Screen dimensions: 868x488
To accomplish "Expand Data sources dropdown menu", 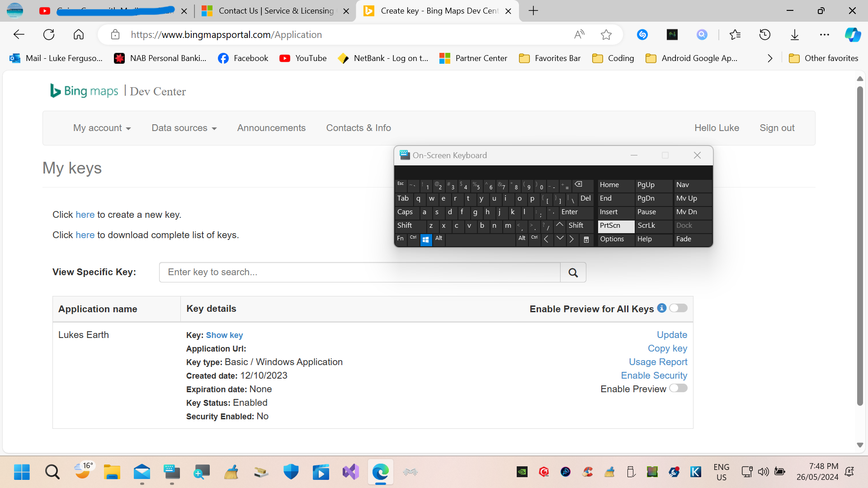I will coord(184,127).
